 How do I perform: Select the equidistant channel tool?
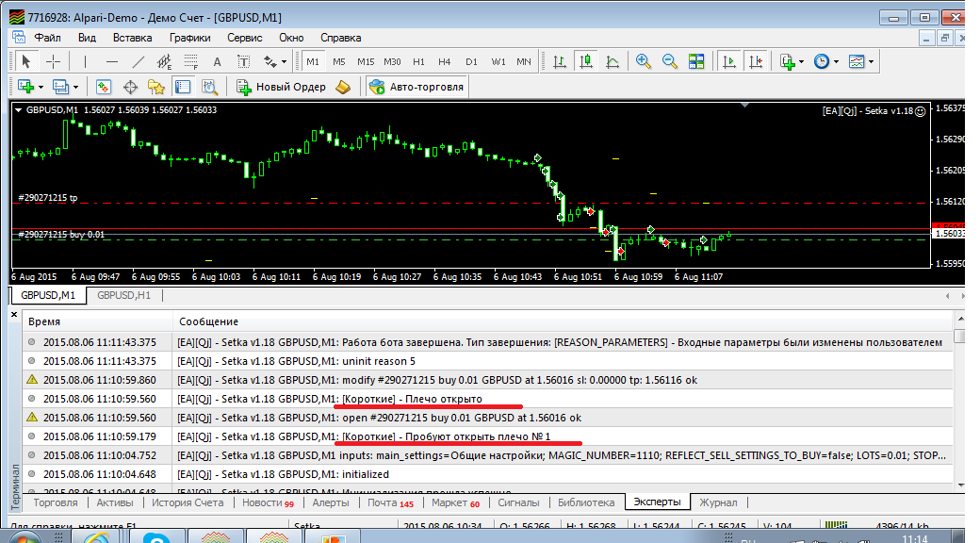click(x=164, y=61)
